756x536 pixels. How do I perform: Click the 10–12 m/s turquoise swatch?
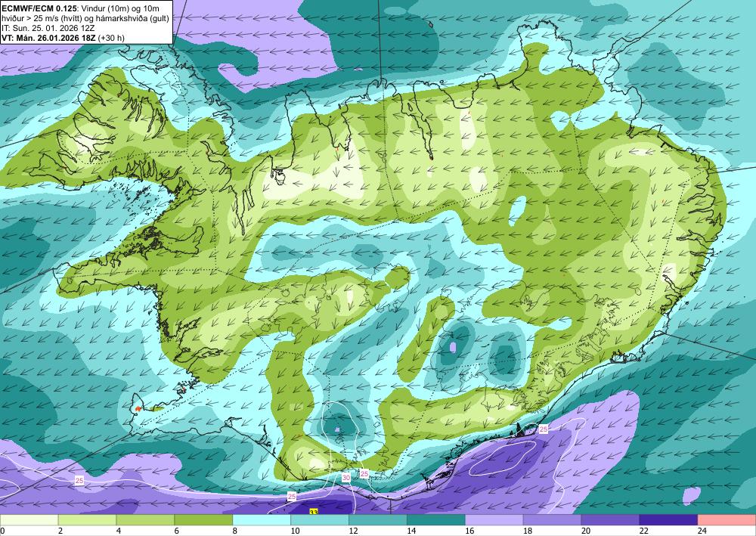[x=320, y=520]
